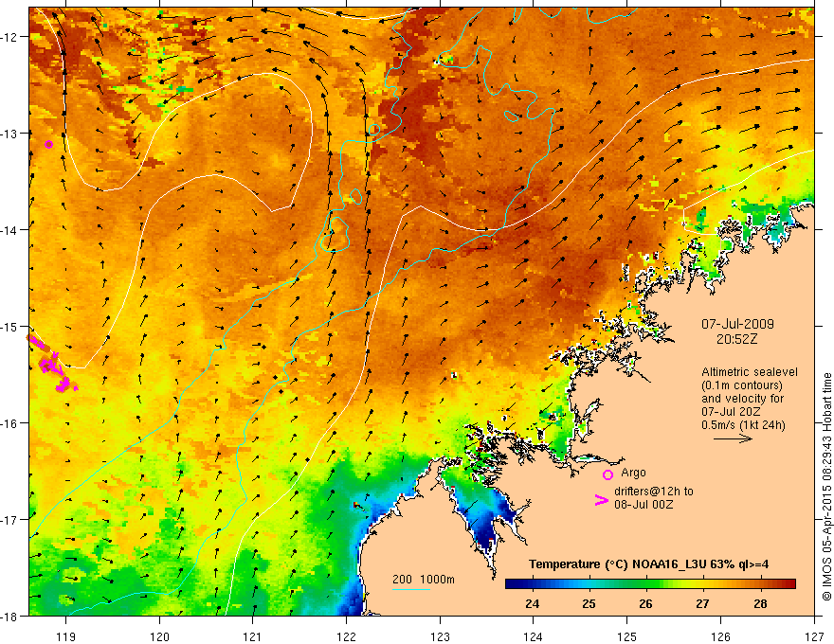Image resolution: width=834 pixels, height=644 pixels.
Task: Click the -18 latitude axis label
Action: [10, 616]
